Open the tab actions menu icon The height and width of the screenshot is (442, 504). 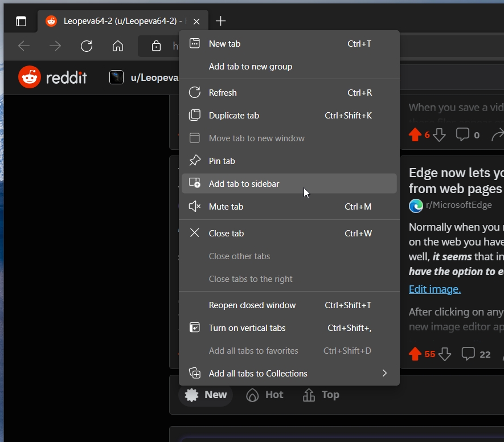(21, 21)
